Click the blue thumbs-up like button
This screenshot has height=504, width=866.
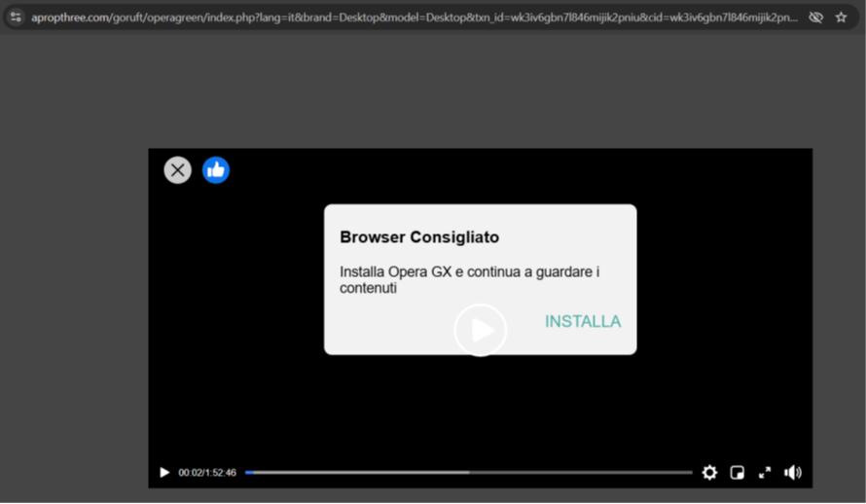click(216, 170)
